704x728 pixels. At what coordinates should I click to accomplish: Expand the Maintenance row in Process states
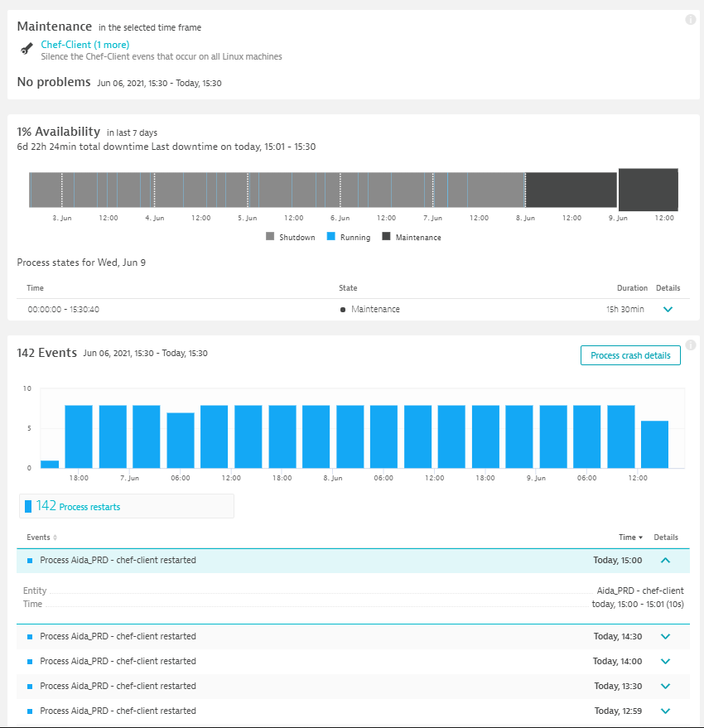(x=668, y=309)
